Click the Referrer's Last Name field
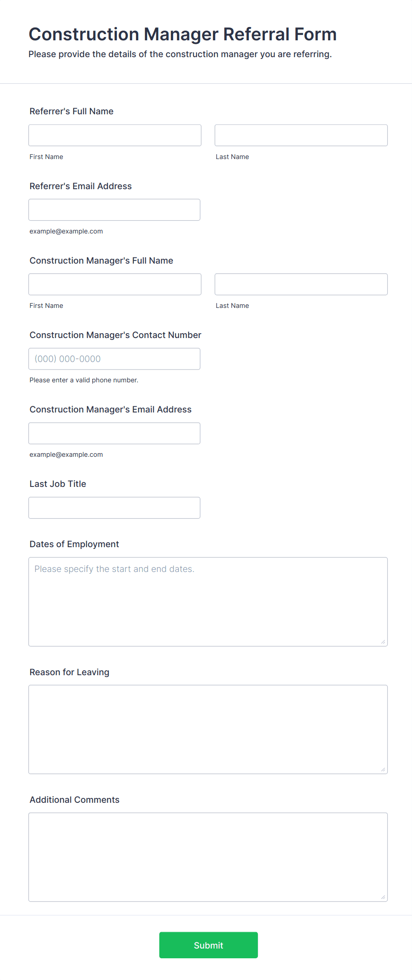Screen dimensions: 412x980 pyautogui.click(x=301, y=135)
